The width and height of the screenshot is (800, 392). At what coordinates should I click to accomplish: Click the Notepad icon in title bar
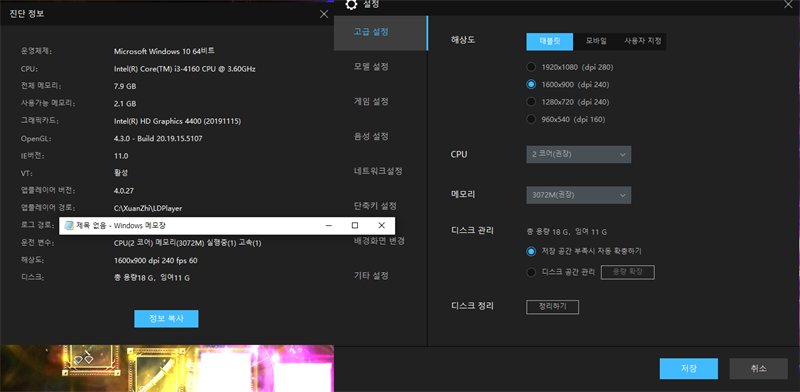point(69,226)
